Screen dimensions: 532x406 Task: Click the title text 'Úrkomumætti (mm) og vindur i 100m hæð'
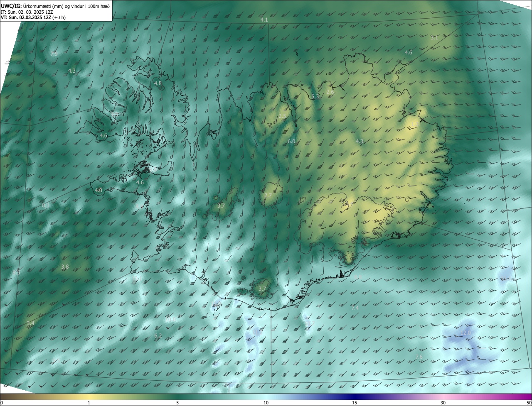pos(66,5)
